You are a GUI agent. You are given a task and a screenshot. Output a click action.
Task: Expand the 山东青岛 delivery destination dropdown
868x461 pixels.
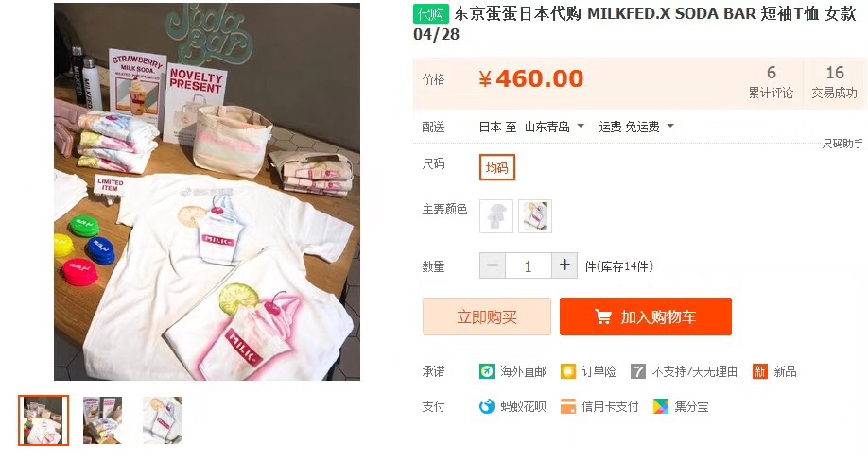coord(554,127)
